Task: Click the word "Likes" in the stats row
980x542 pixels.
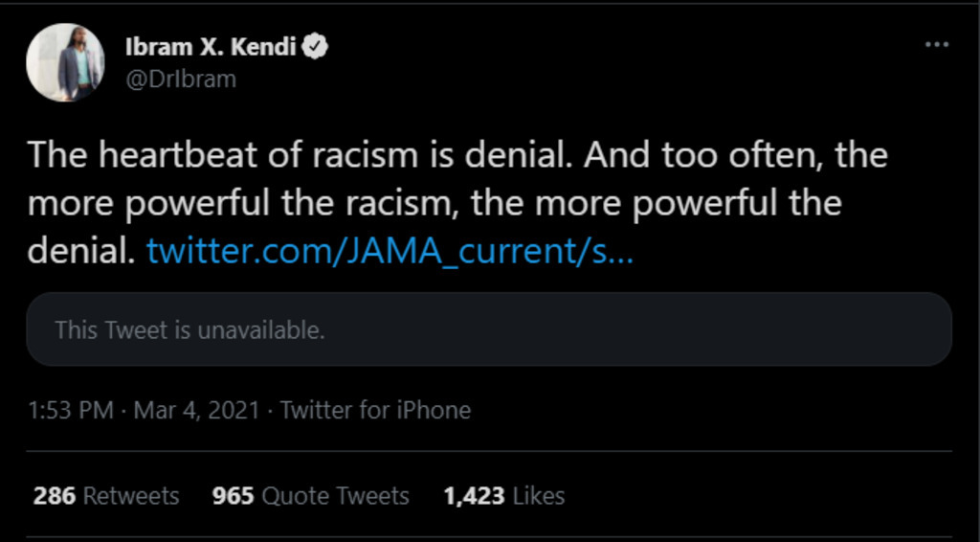Action: 539,496
